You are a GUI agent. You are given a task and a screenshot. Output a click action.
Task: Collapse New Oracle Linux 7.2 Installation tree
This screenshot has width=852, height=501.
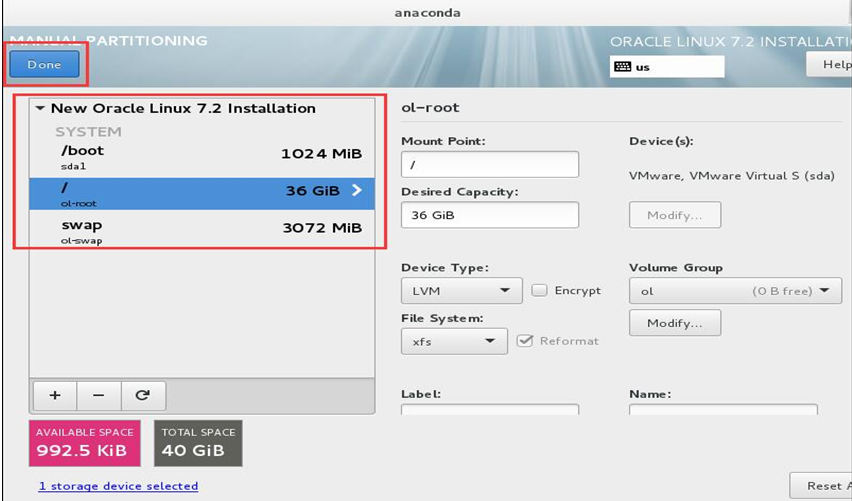click(x=40, y=108)
